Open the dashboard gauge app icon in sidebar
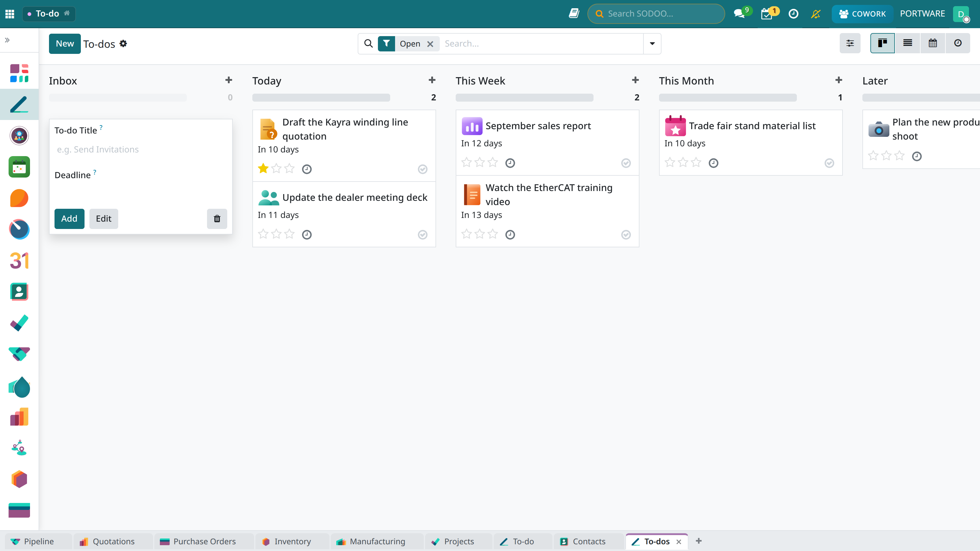980x551 pixels. click(x=19, y=229)
